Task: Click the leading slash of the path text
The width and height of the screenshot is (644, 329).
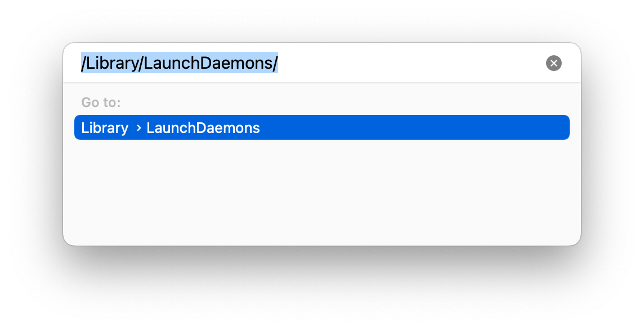Action: pos(83,63)
